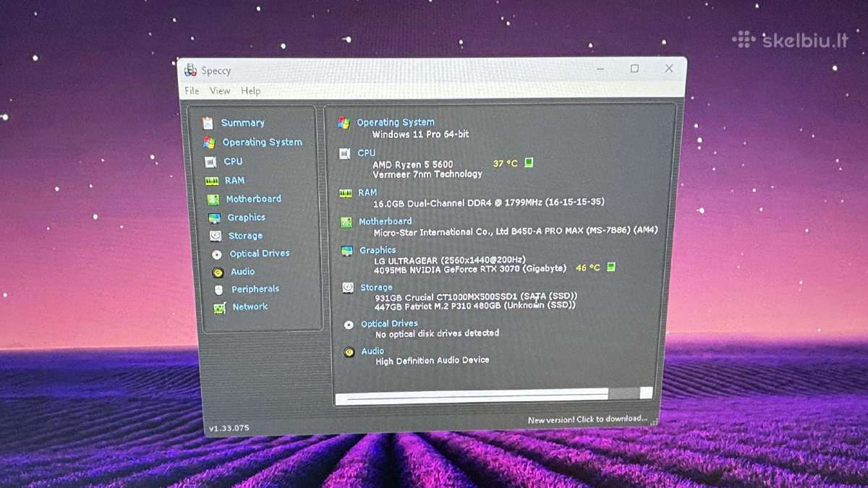
Task: View the Audio section from sidebar
Action: (242, 272)
